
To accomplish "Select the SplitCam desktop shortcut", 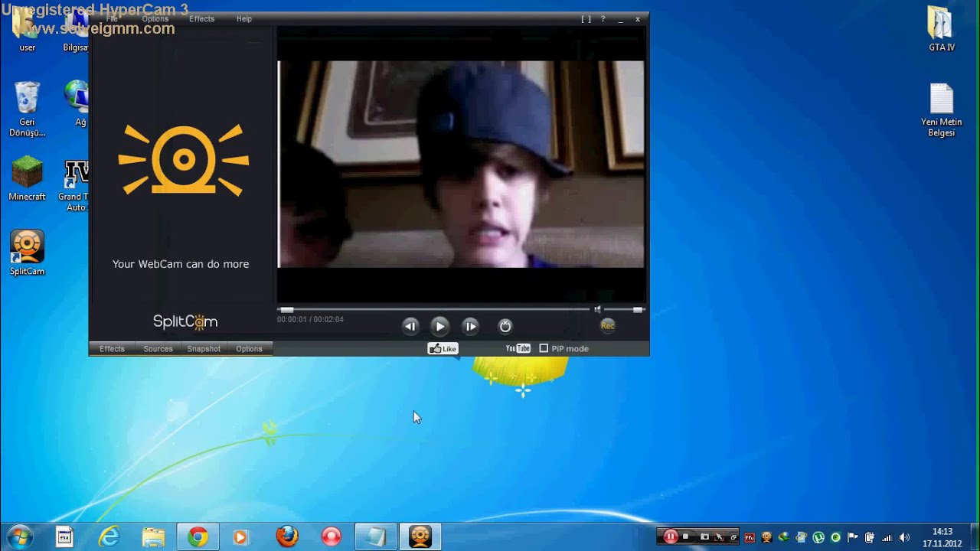I will [x=27, y=253].
